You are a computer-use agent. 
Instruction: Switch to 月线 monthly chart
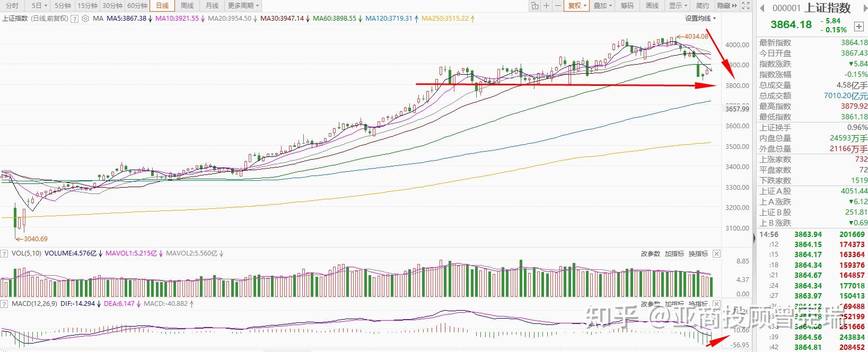click(212, 6)
